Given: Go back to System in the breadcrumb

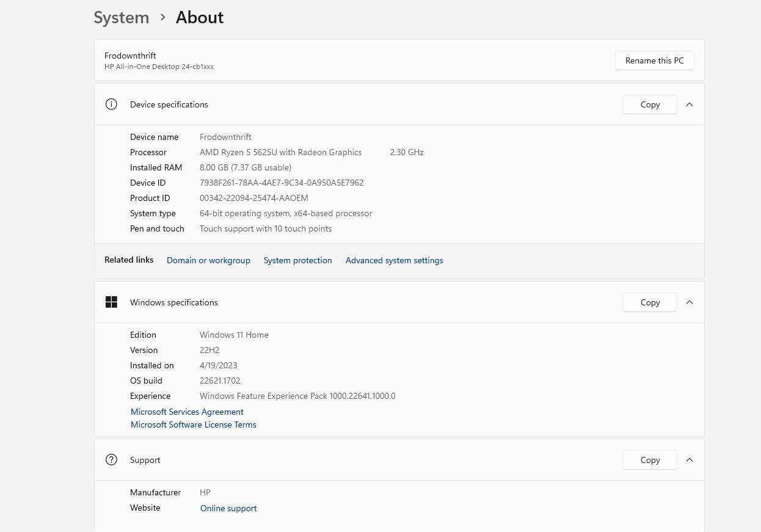Looking at the screenshot, I should coord(122,17).
